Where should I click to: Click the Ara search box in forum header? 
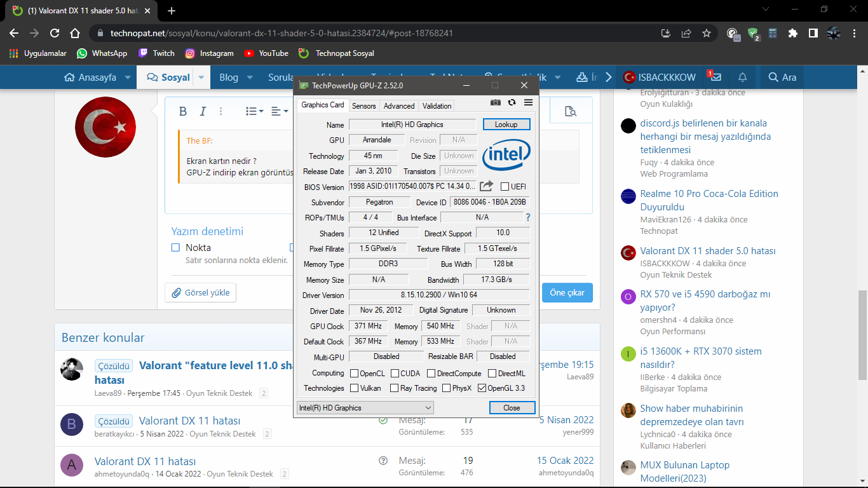click(x=782, y=78)
